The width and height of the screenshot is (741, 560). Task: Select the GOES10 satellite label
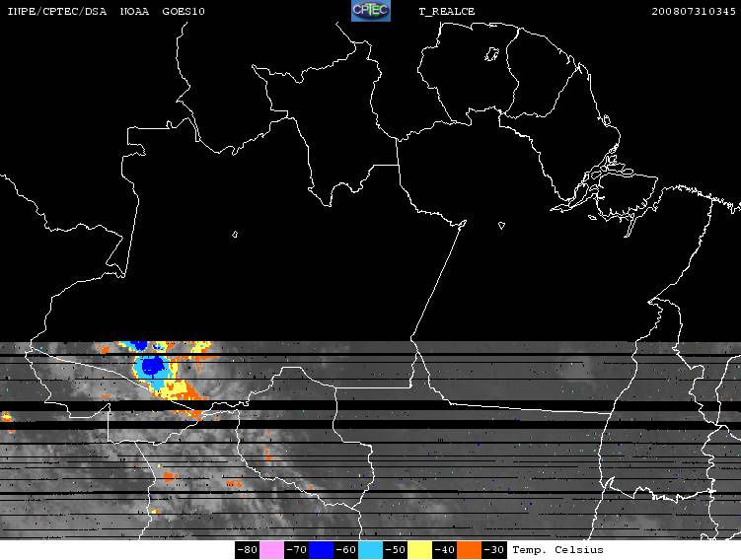click(x=184, y=11)
